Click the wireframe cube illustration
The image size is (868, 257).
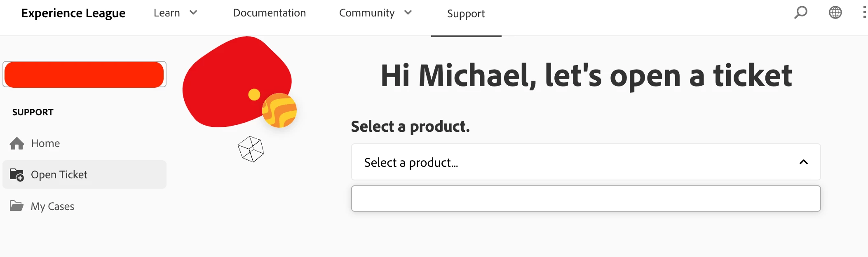click(251, 149)
